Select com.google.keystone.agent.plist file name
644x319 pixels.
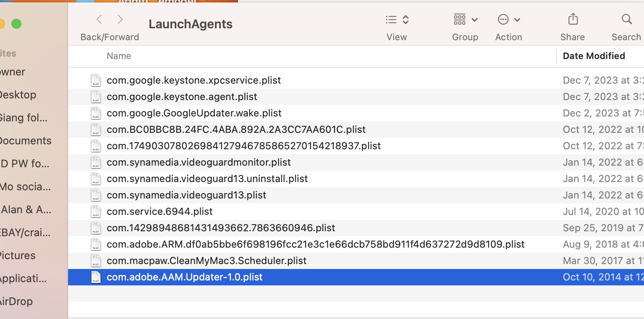coord(182,97)
